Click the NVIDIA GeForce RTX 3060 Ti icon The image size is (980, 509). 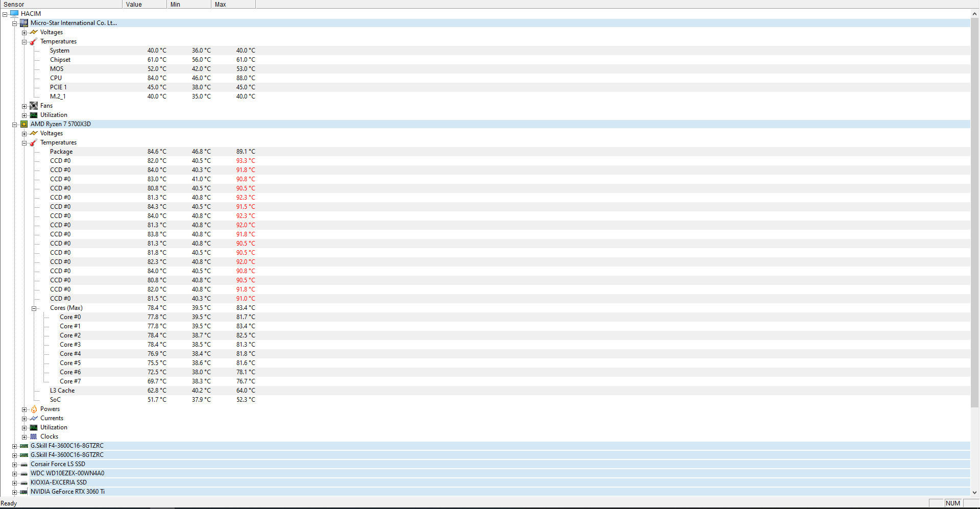point(24,492)
